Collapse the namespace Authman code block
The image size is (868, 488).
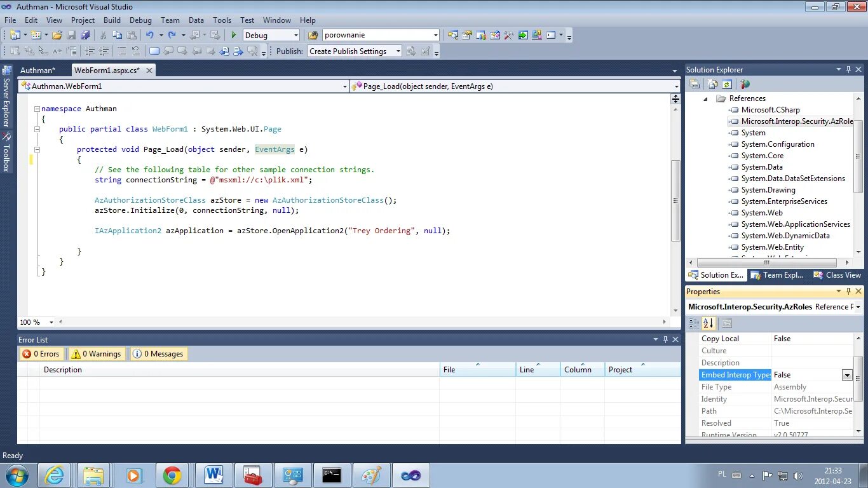click(x=37, y=109)
